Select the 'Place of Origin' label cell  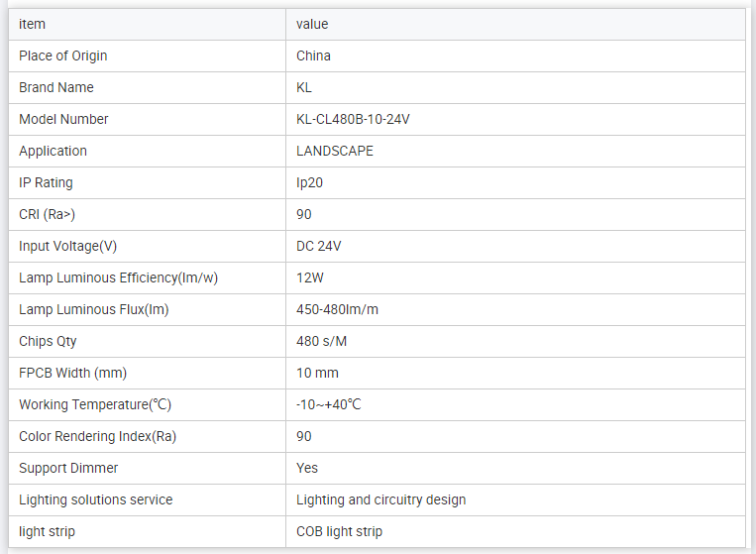tap(63, 55)
